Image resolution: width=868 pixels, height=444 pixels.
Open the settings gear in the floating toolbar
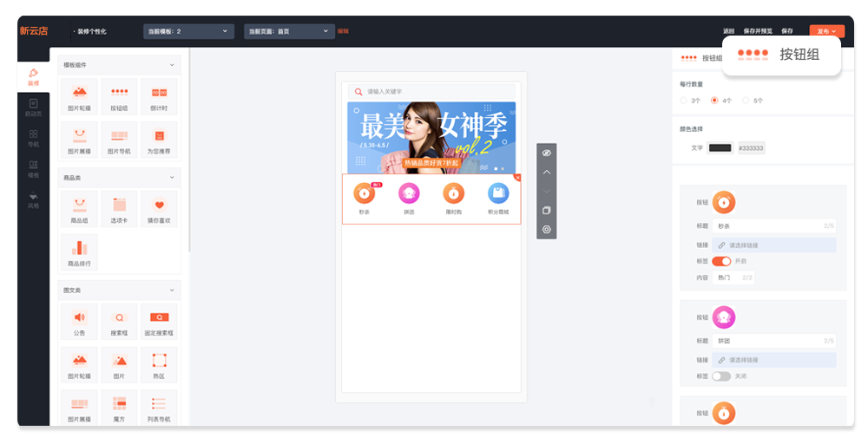[546, 230]
